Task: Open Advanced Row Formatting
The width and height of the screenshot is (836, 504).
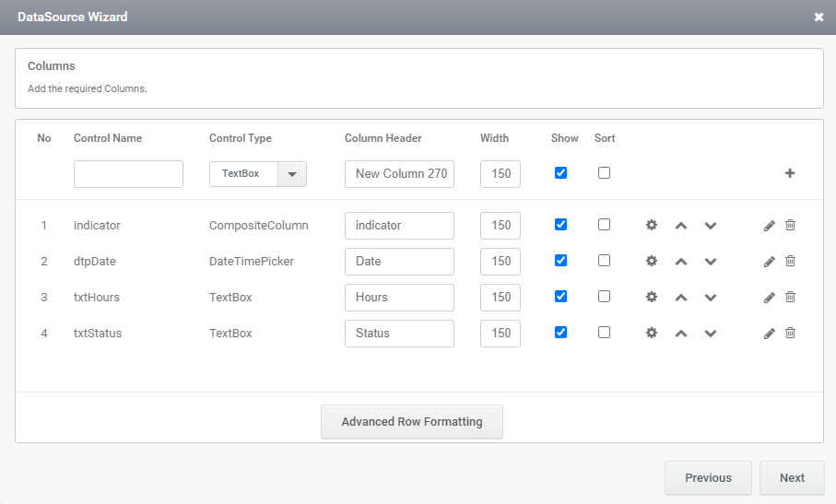Action: [412, 422]
